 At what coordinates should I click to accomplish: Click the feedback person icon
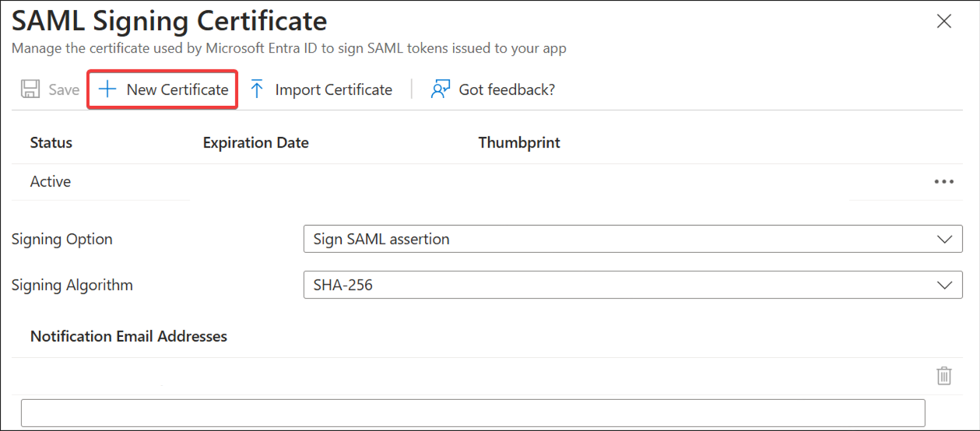[x=441, y=89]
